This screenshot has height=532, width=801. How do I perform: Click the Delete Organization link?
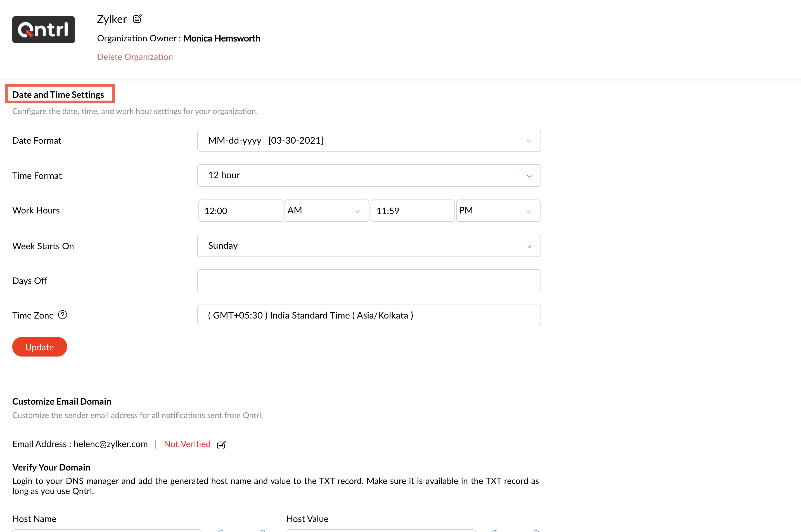[135, 57]
